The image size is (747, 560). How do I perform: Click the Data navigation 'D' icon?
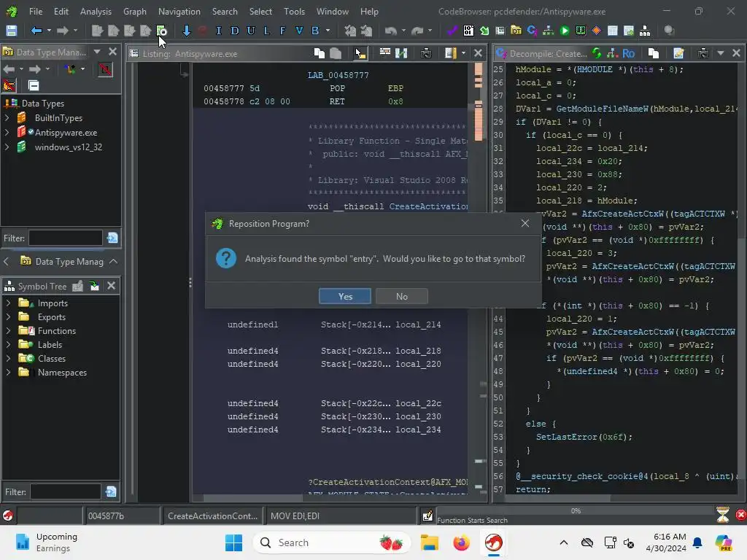pyautogui.click(x=234, y=31)
